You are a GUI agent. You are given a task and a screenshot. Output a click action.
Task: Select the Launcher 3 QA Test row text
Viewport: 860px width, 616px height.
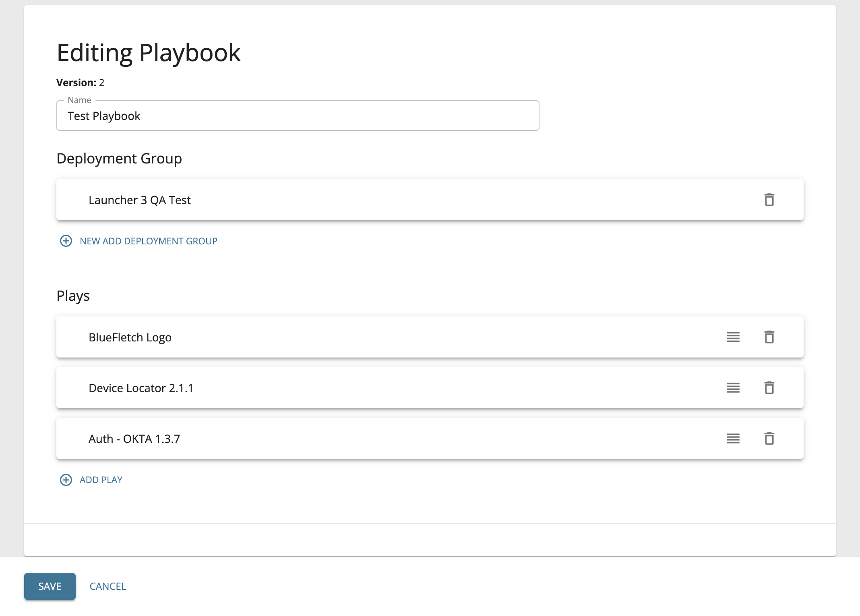(139, 200)
